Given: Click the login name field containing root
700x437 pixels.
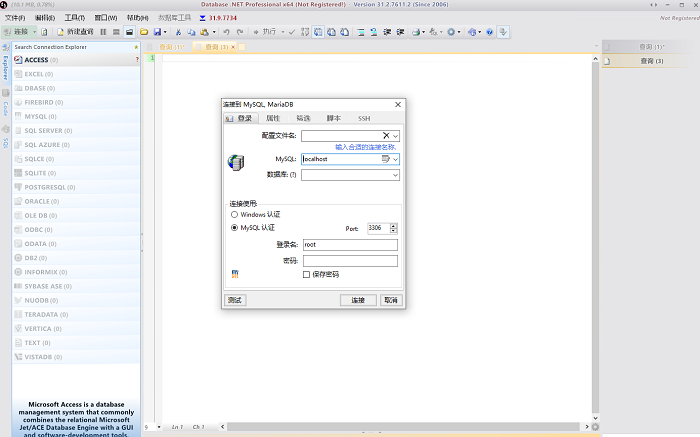Looking at the screenshot, I should pos(350,245).
